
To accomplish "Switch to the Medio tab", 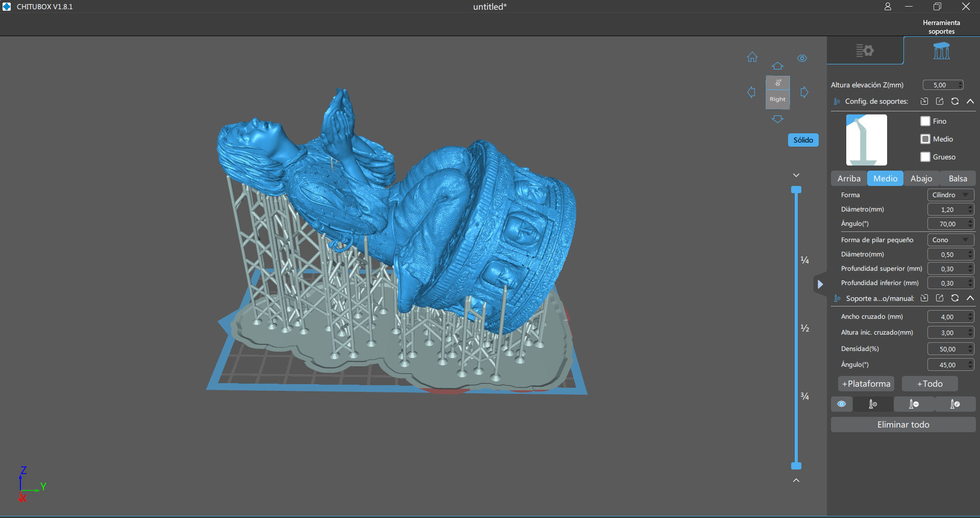I will coord(885,178).
